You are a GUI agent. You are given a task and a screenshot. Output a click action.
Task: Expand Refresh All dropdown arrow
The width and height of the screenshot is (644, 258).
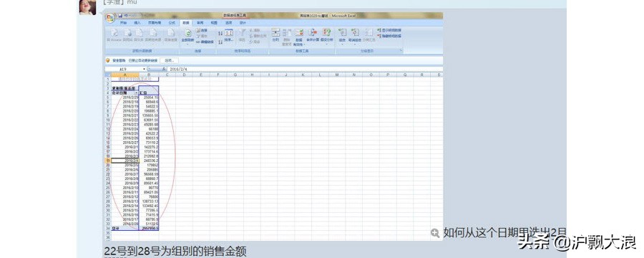point(187,44)
